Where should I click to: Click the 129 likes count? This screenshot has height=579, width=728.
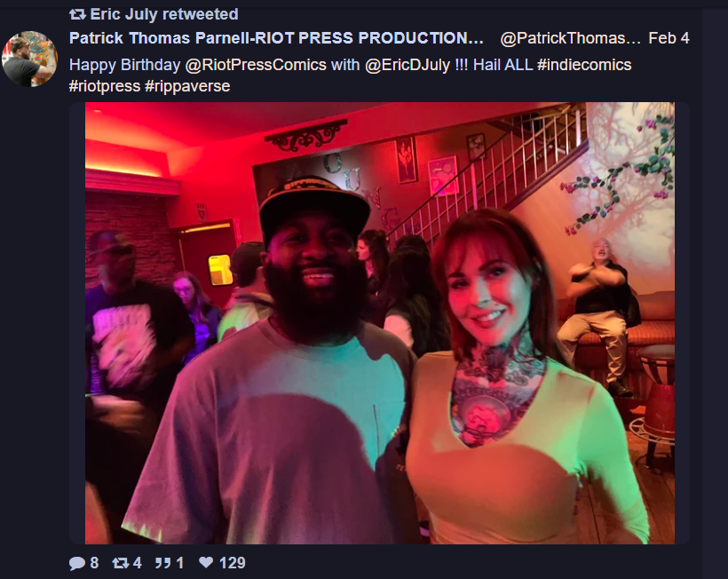[232, 563]
